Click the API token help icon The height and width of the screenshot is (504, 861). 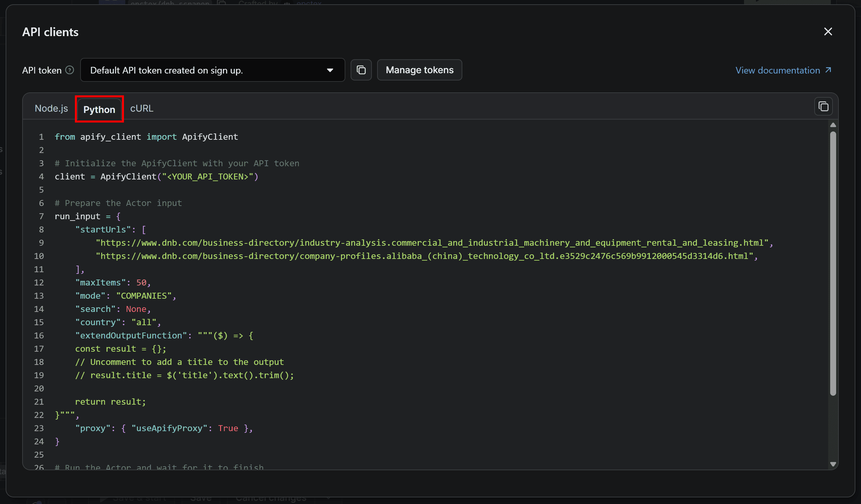coord(70,70)
